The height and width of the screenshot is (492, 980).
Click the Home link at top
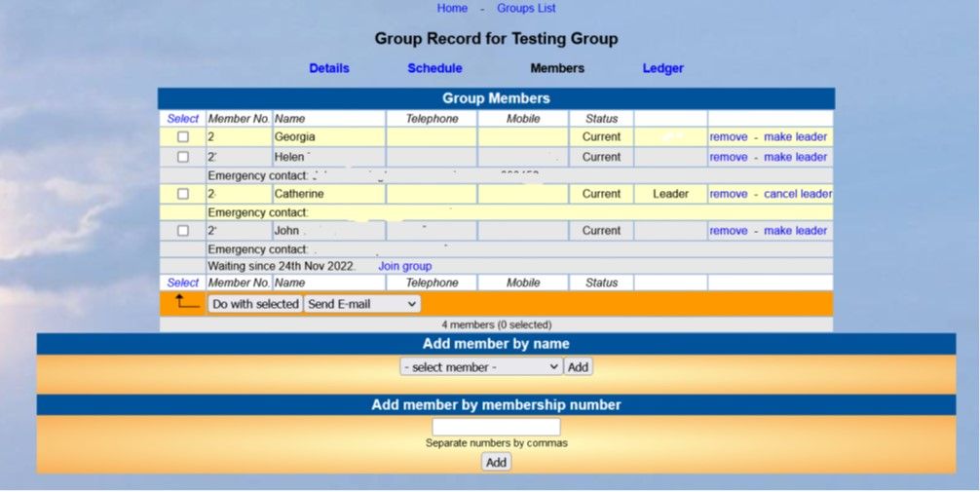(452, 8)
